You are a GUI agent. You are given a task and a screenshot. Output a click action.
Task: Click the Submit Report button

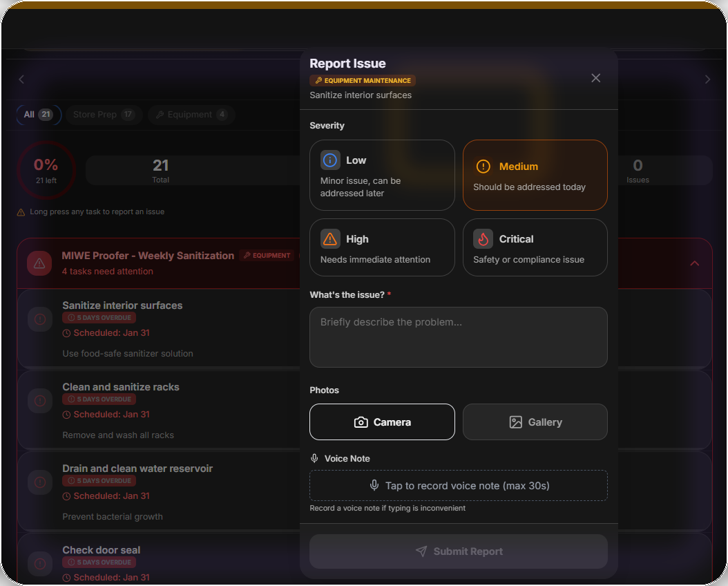pyautogui.click(x=458, y=551)
